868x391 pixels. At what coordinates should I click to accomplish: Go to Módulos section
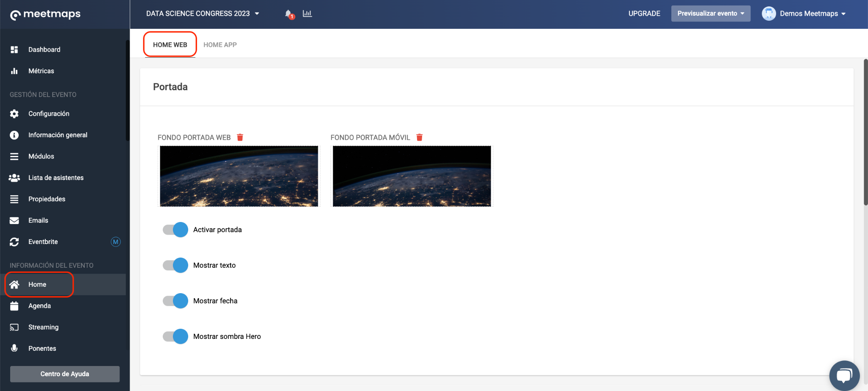click(63, 156)
